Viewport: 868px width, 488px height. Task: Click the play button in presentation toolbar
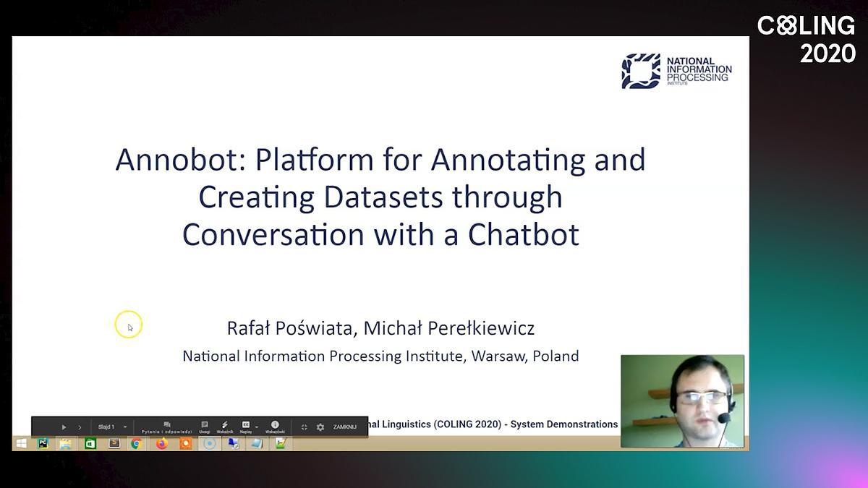tap(64, 427)
